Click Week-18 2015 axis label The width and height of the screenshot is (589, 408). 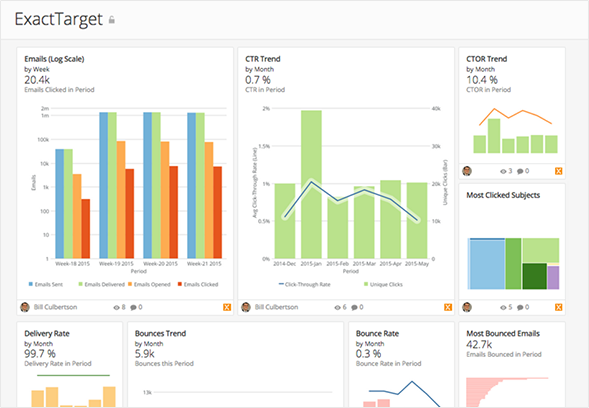click(72, 264)
